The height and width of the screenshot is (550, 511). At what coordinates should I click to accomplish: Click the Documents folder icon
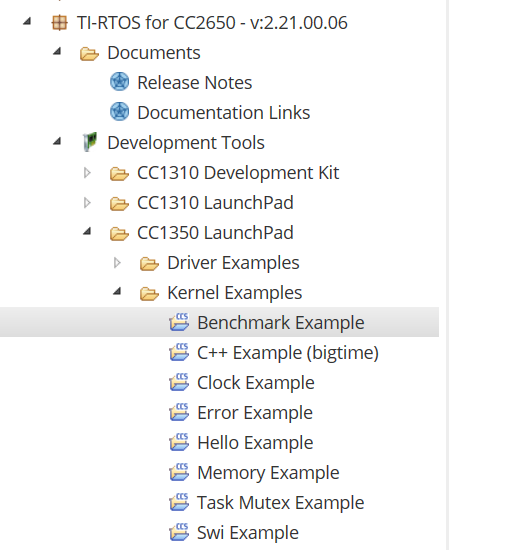pos(89,54)
